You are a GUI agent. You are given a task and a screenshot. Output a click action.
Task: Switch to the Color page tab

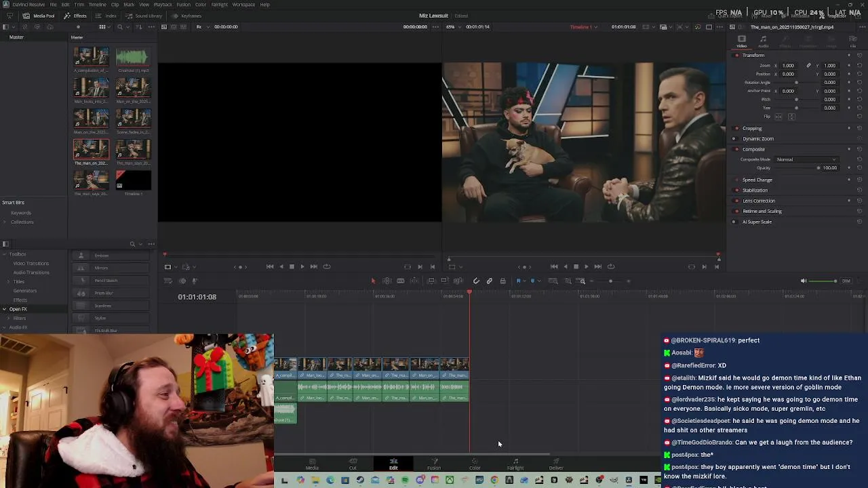[475, 464]
